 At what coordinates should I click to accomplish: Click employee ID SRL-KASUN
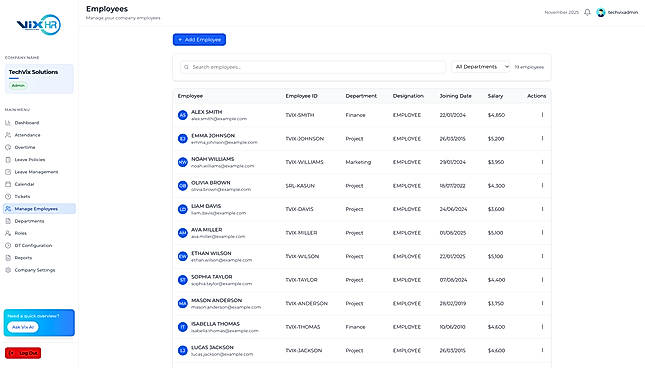tap(300, 186)
